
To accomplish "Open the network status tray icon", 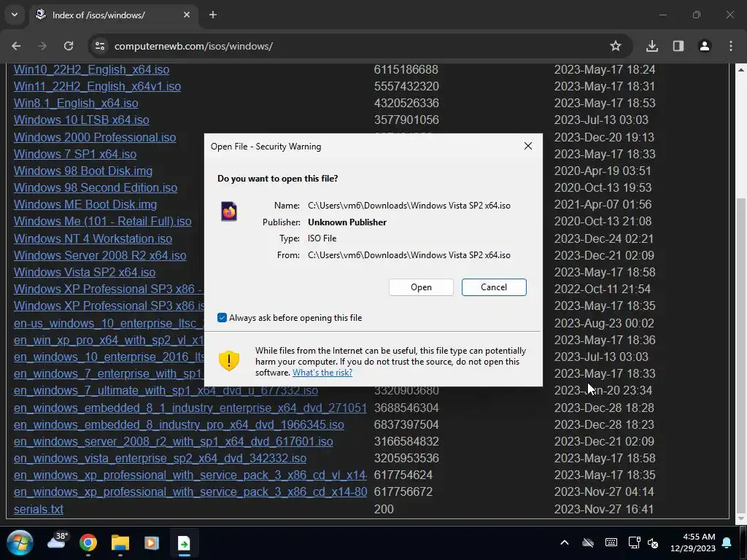I will [x=634, y=542].
